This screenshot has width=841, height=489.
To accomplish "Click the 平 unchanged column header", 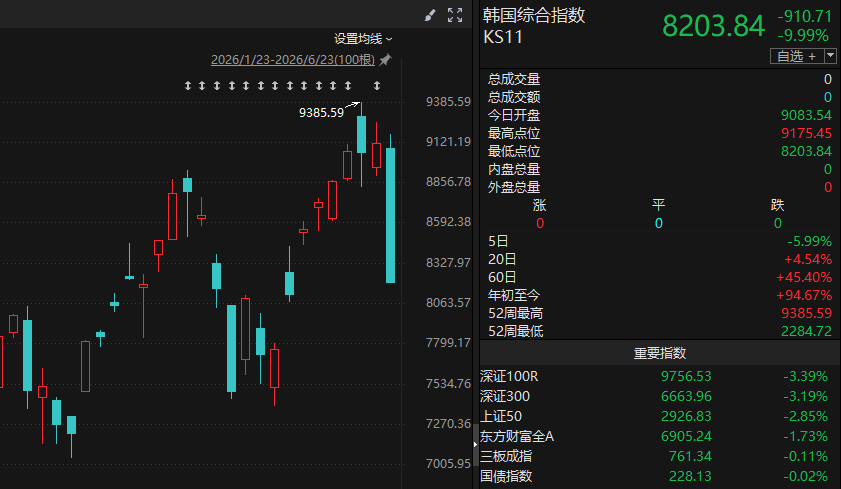I will (659, 205).
